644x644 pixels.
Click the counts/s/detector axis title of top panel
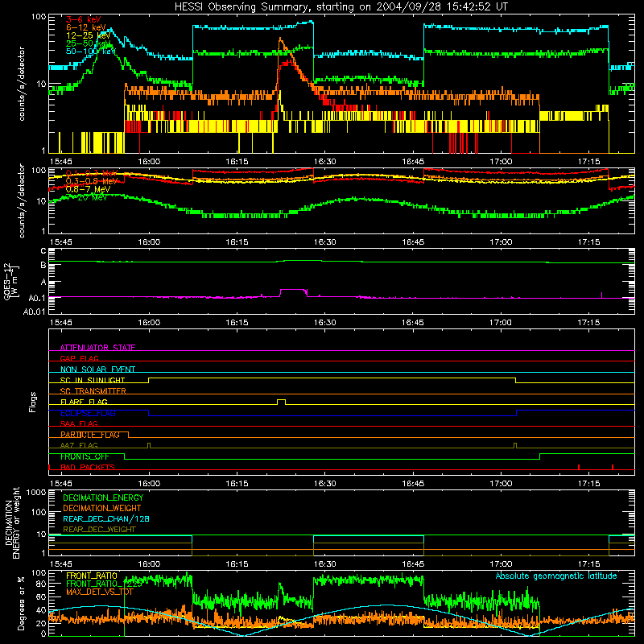pyautogui.click(x=22, y=84)
